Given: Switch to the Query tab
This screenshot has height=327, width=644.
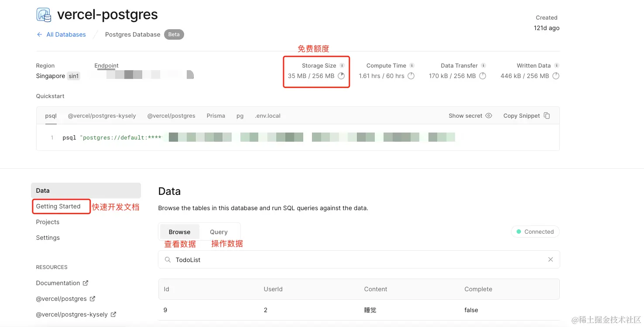Looking at the screenshot, I should point(219,232).
